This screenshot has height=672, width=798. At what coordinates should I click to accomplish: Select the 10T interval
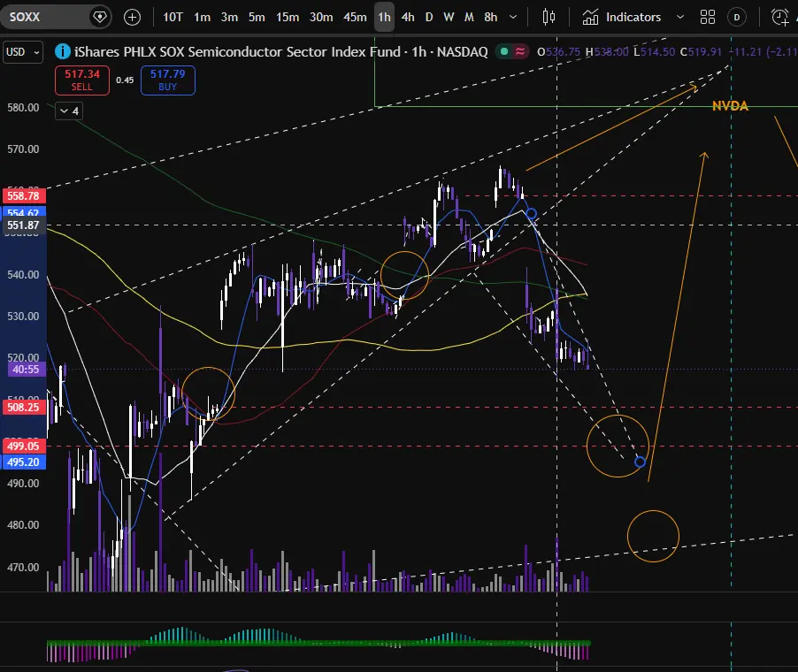(x=173, y=18)
